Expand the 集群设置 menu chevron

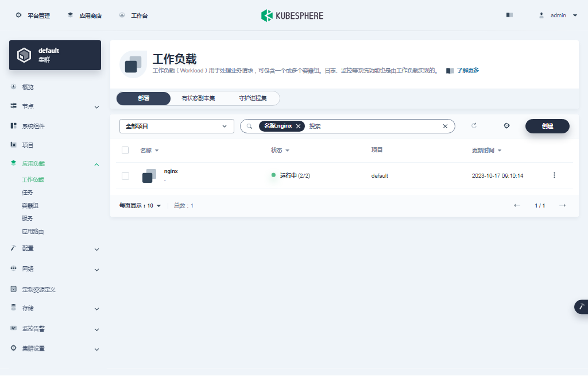coord(96,350)
